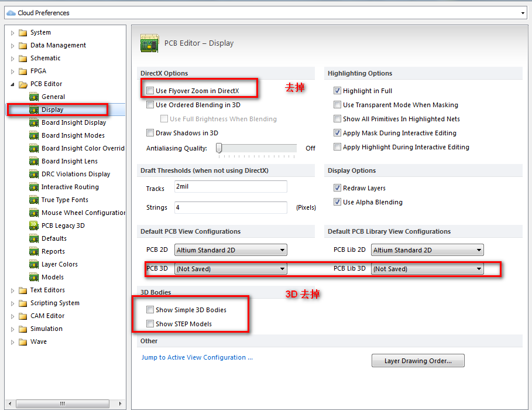Click the Layer Colors page icon

[x=34, y=264]
